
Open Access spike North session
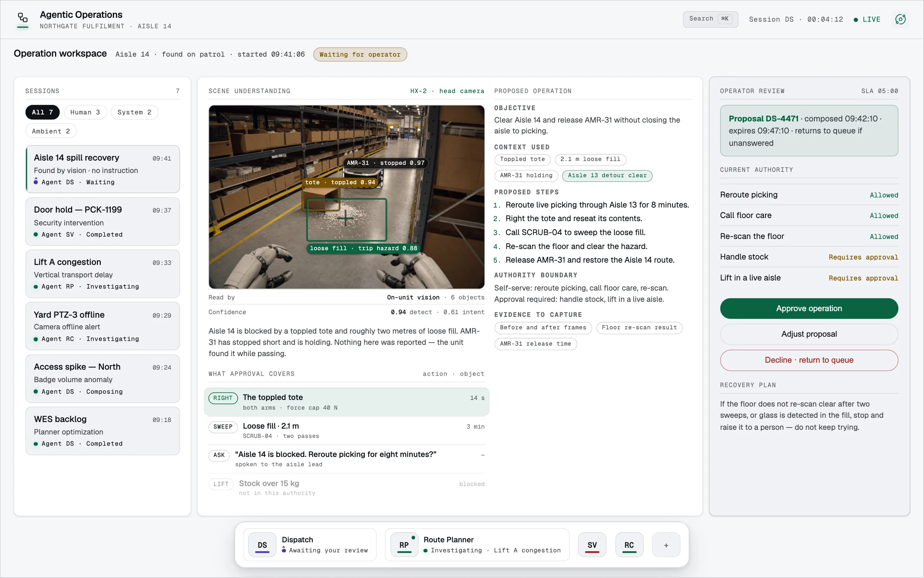click(103, 379)
